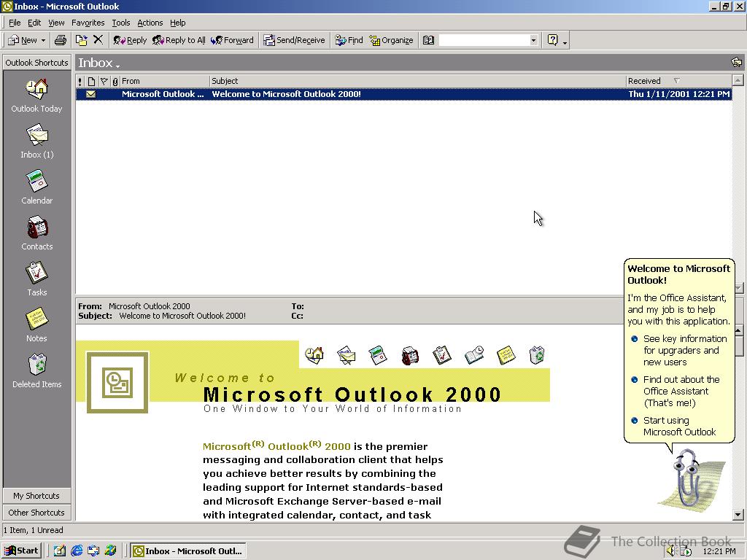Launch Internet Explorer from quick launch
The image size is (747, 560).
77,551
